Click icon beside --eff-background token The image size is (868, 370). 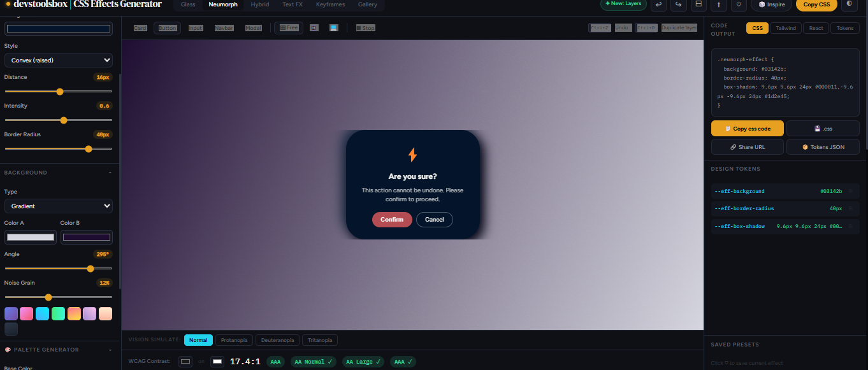[850, 191]
